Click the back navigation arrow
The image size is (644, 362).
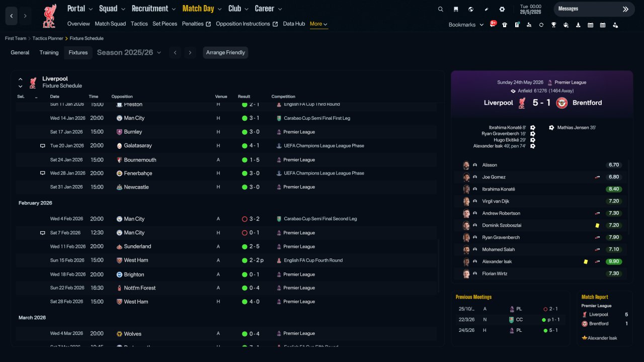12,16
